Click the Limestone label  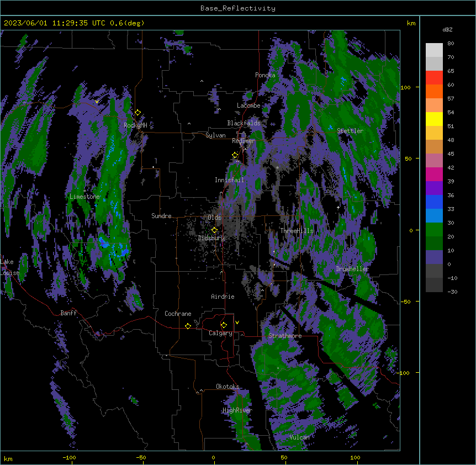(84, 197)
